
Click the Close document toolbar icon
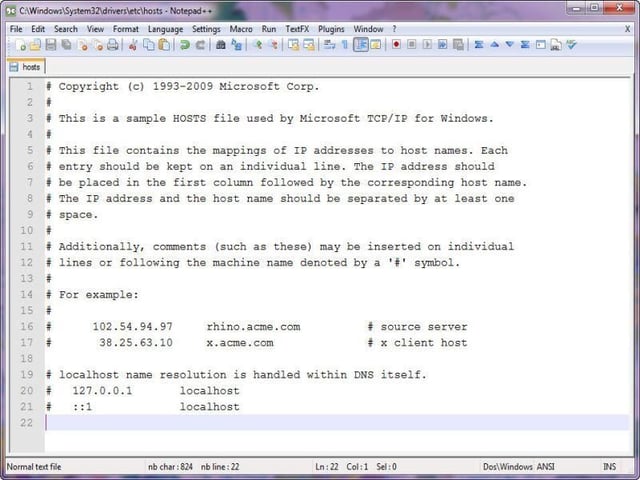pyautogui.click(x=83, y=44)
